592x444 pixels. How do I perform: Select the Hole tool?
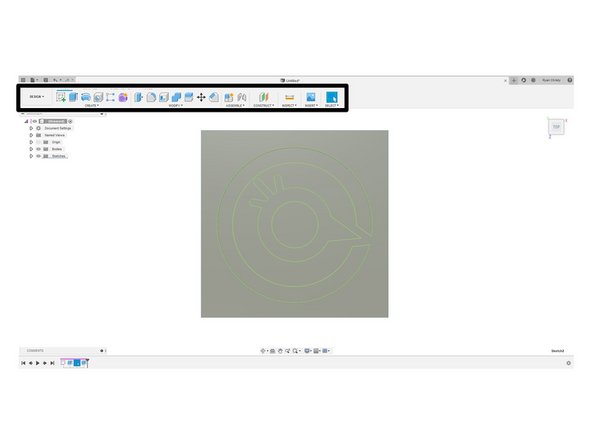(98, 97)
